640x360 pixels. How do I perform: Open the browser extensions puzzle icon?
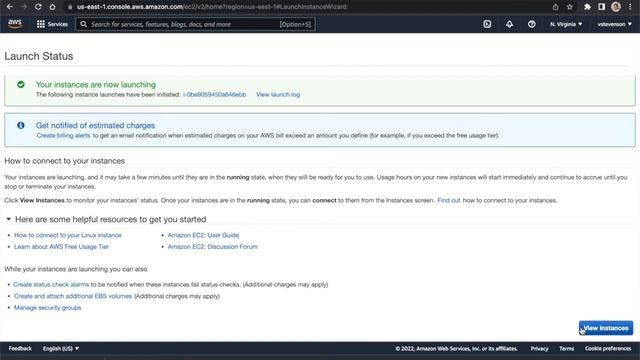587,7
